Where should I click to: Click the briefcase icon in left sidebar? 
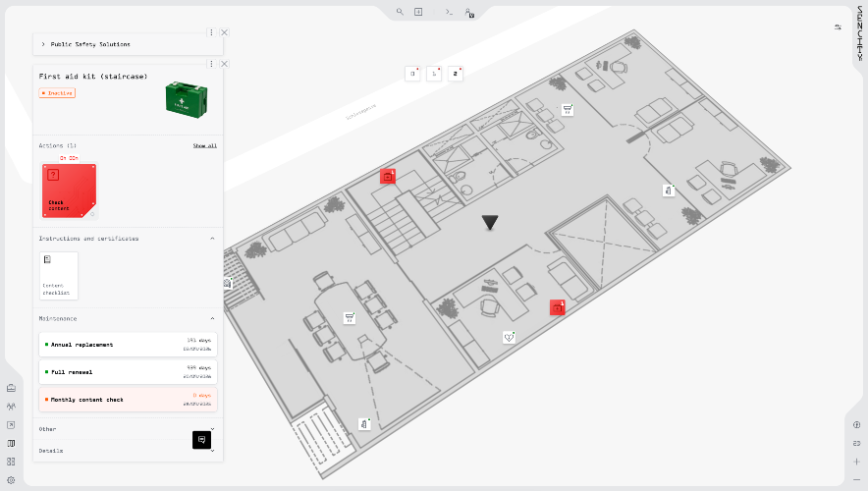[x=11, y=388]
